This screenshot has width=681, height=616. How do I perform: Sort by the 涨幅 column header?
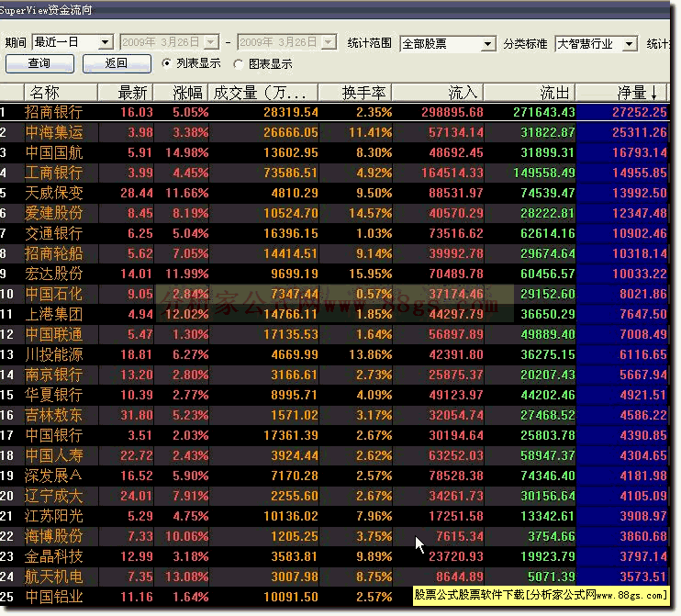coord(181,93)
